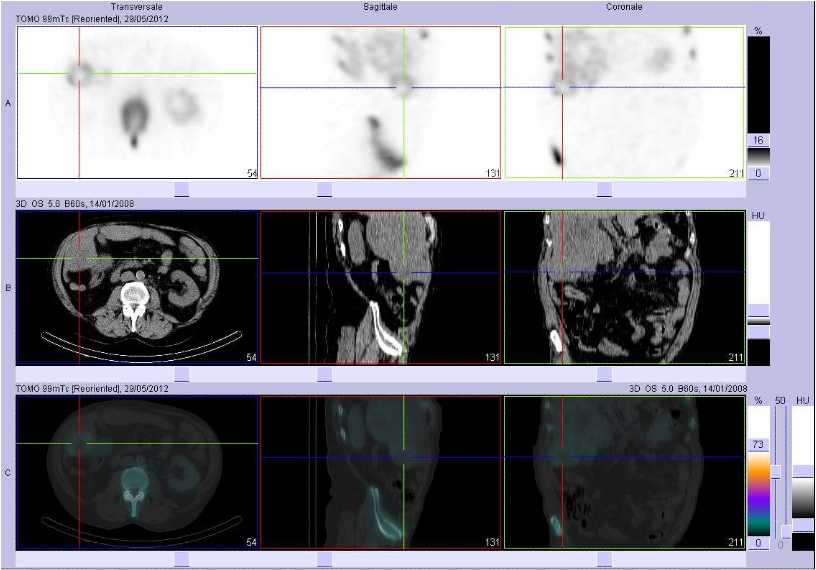Select the transversal CT view in row B
816x570 pixels.
(x=137, y=287)
